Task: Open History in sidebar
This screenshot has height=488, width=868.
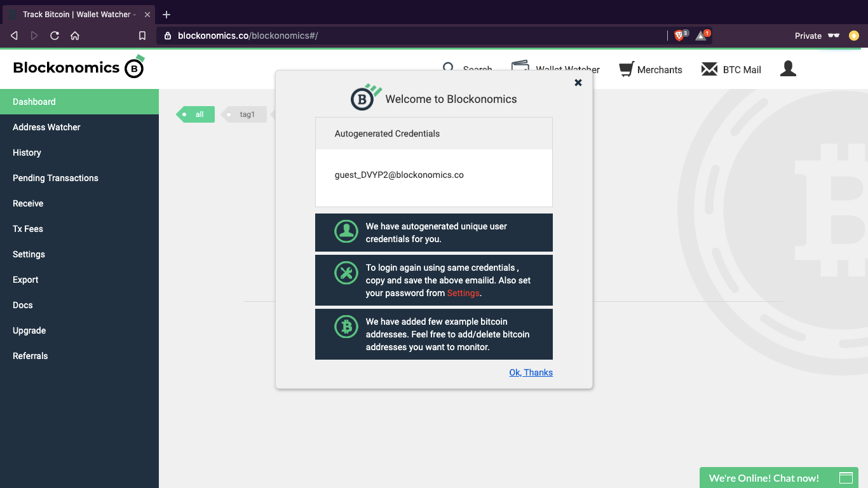Action: [79, 152]
